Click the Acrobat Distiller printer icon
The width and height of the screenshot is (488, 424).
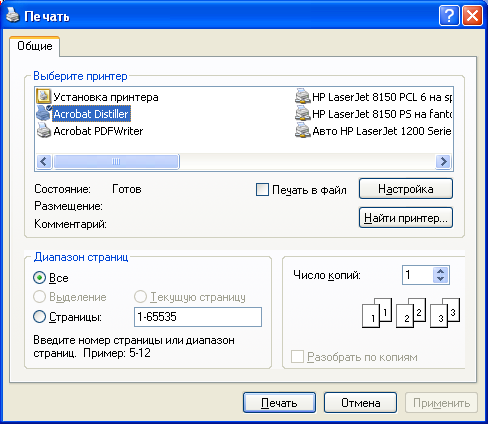coord(43,113)
